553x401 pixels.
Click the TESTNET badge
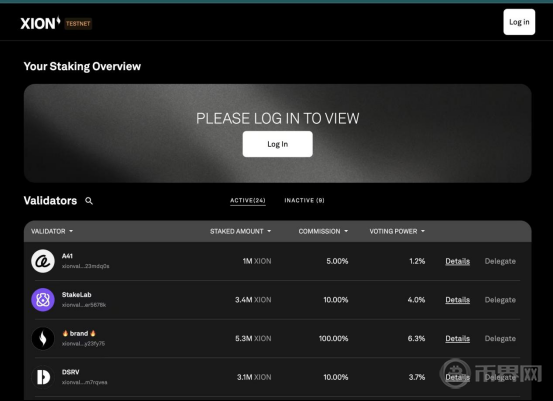pyautogui.click(x=78, y=24)
